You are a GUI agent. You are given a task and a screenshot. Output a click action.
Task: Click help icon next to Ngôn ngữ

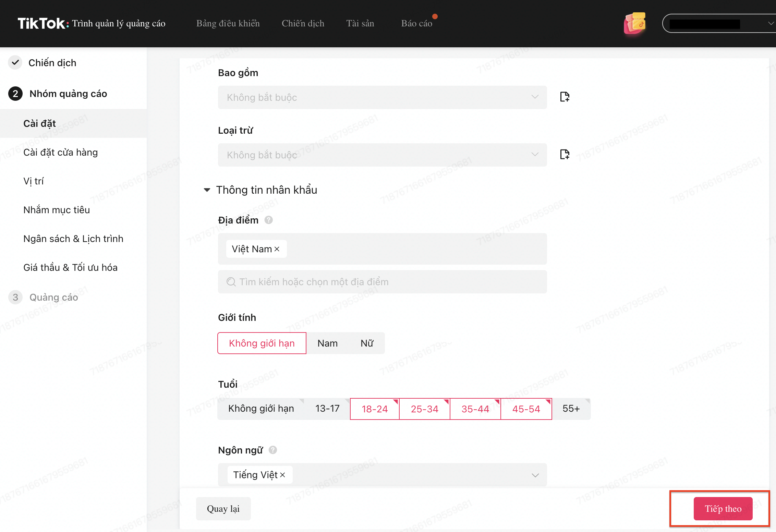tap(273, 450)
